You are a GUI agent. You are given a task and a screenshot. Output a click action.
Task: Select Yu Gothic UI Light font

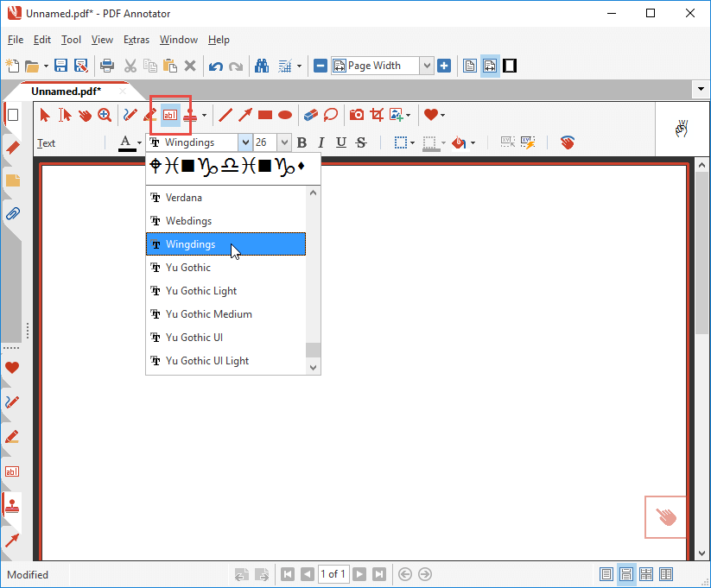(225, 361)
